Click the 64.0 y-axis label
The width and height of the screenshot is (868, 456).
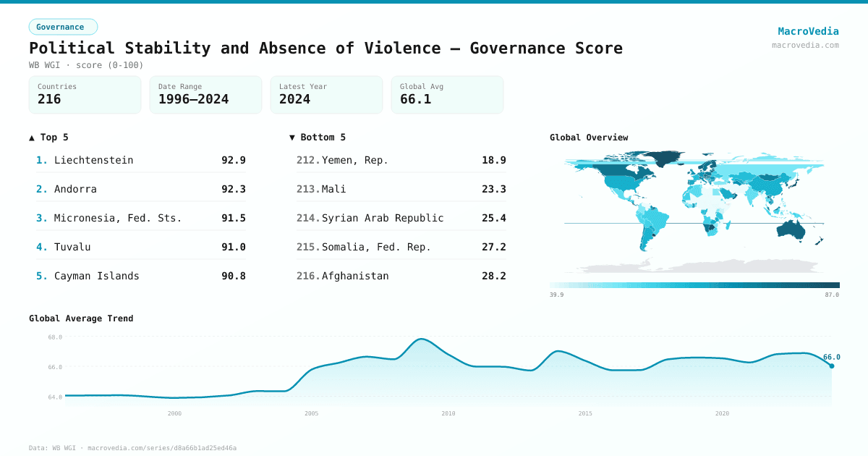55,397
